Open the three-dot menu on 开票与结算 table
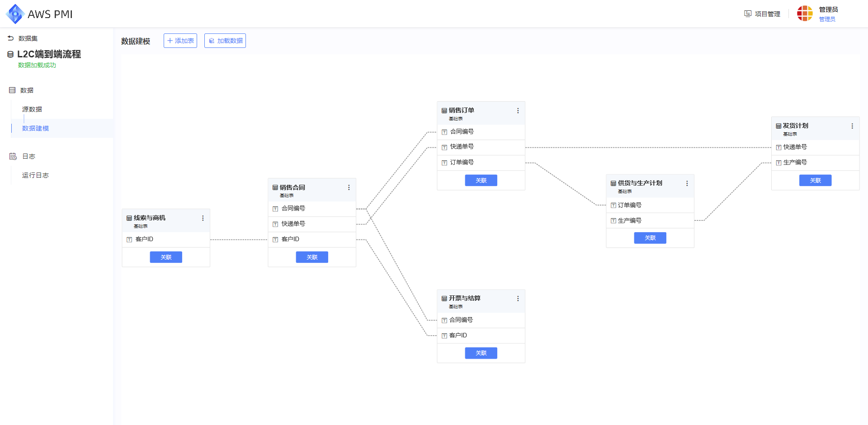868x425 pixels. pos(518,299)
